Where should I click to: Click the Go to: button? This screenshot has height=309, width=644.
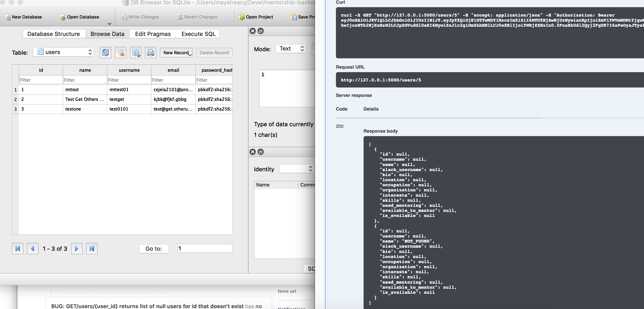pos(153,249)
